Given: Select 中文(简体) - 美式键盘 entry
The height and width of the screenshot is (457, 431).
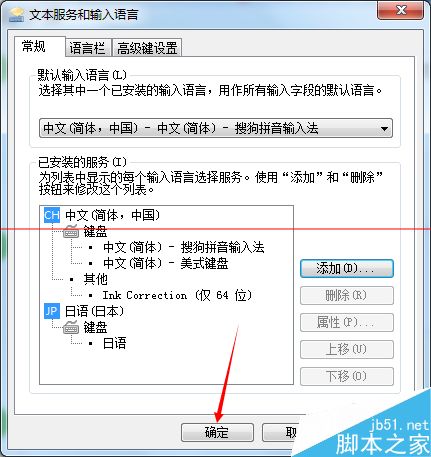Looking at the screenshot, I should point(166,263).
